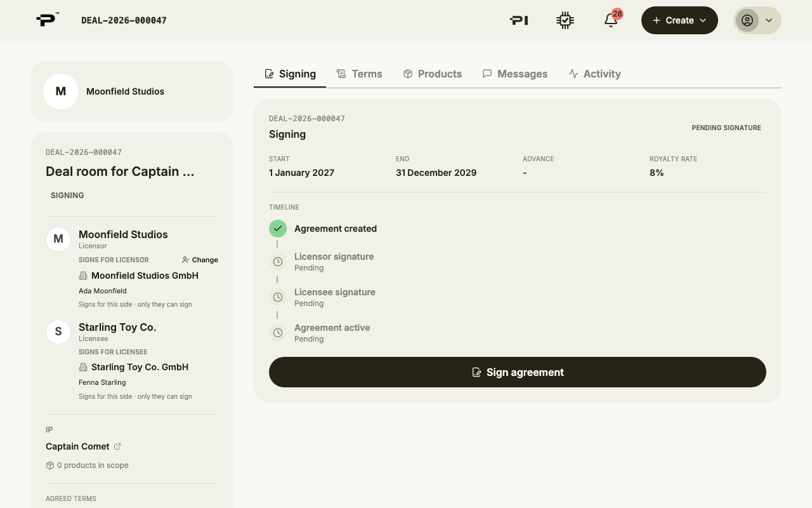
Task: Click the Sign agreement button
Action: (x=518, y=372)
